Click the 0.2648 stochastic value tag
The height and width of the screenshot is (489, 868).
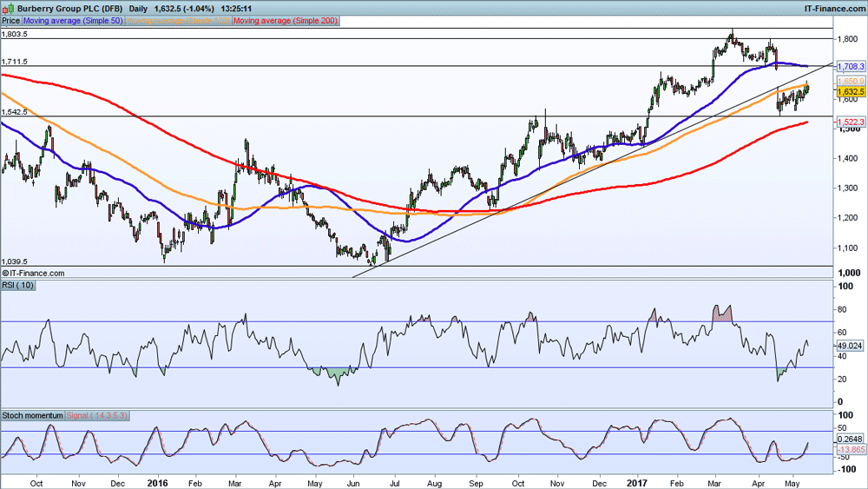click(x=852, y=439)
